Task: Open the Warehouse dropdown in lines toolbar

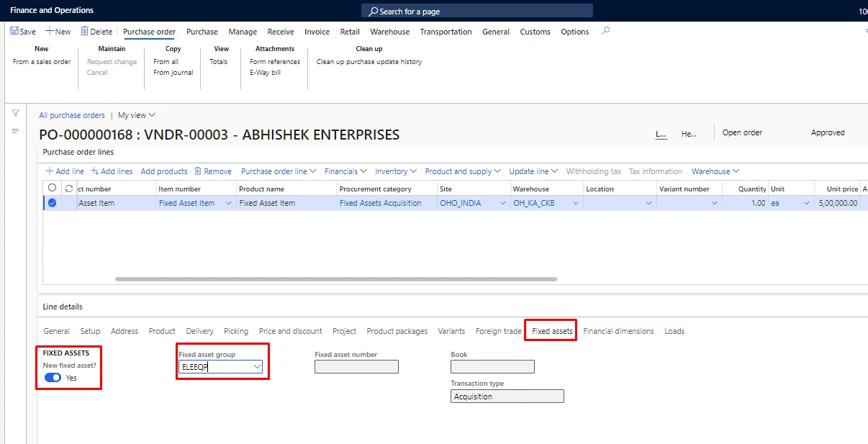Action: (x=715, y=171)
